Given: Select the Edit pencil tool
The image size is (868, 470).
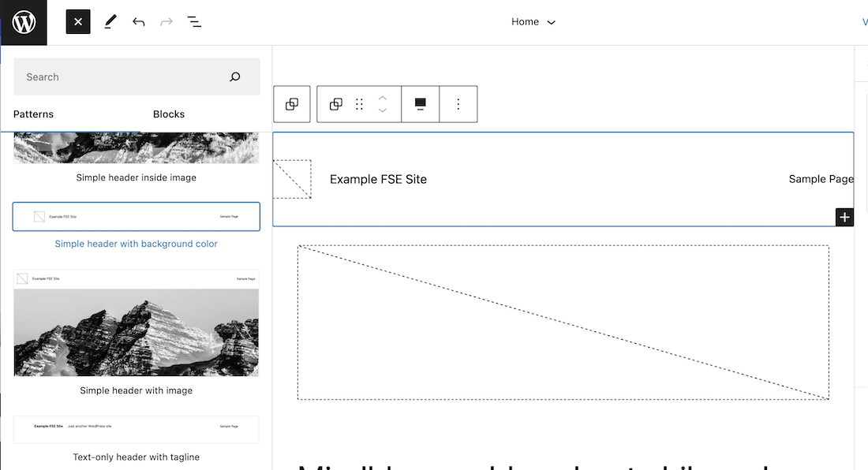Looking at the screenshot, I should click(110, 22).
